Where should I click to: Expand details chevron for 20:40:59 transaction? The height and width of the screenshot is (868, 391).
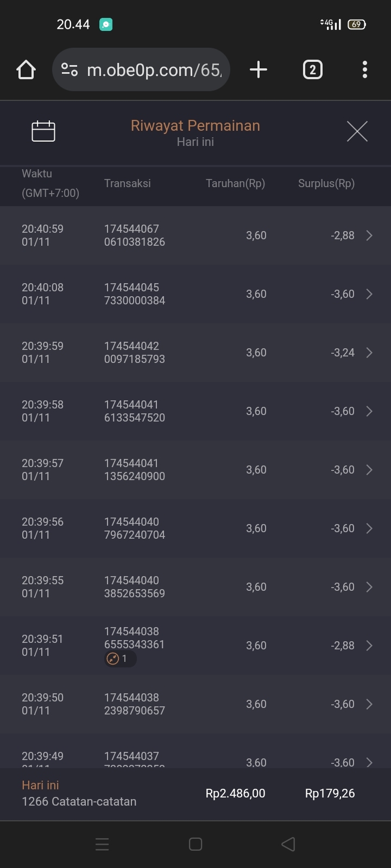pos(369,235)
